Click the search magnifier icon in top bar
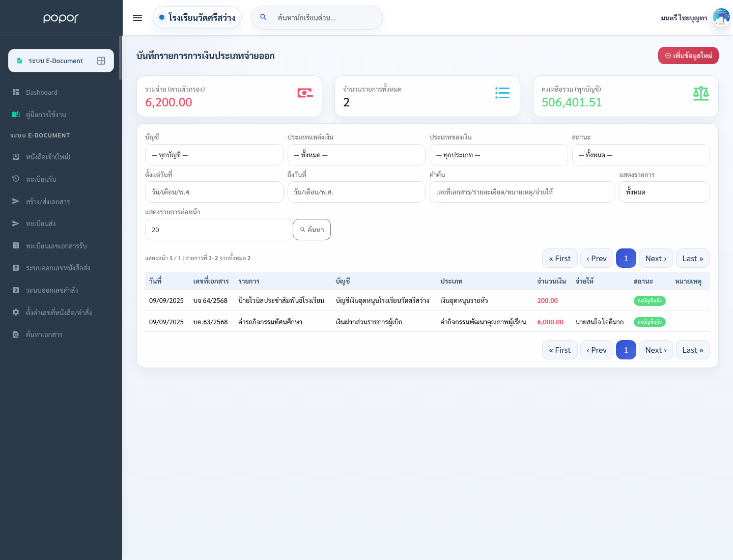This screenshot has height=560, width=733. tap(263, 17)
